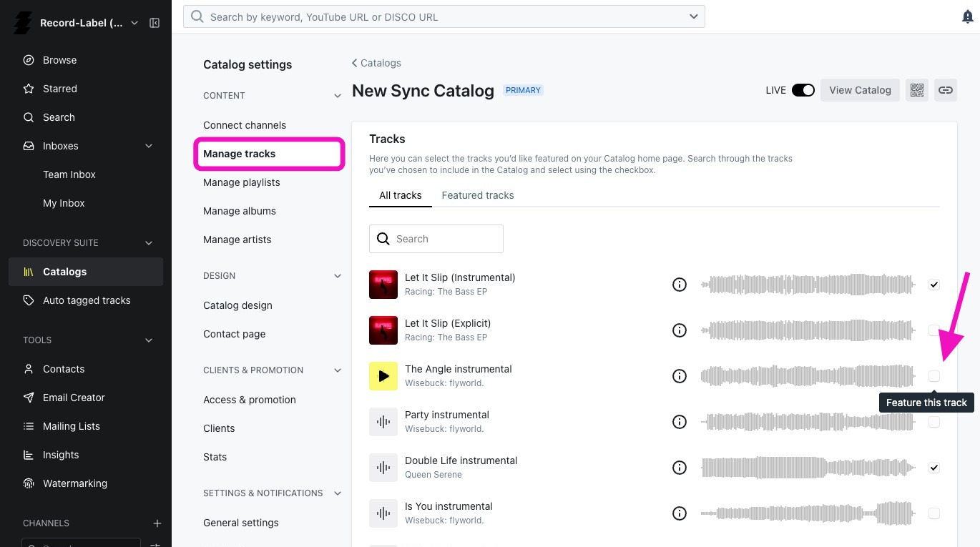980x547 pixels.
Task: Play The Angle instrumental track
Action: coord(383,376)
